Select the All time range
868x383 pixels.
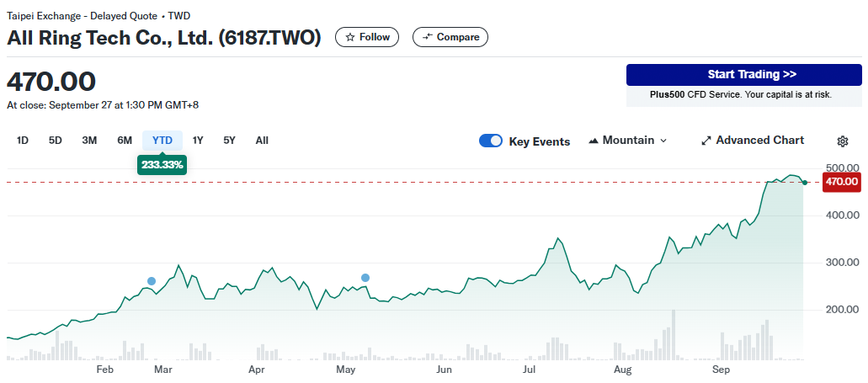[262, 141]
